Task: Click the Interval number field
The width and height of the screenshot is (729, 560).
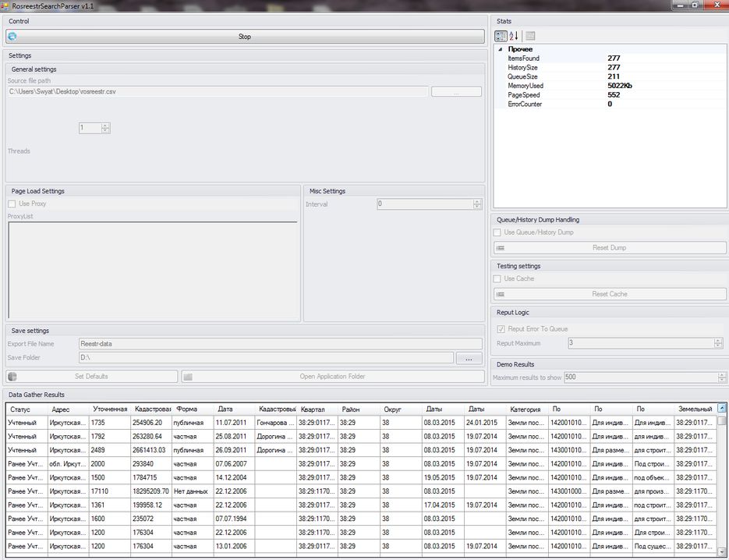Action: point(425,204)
